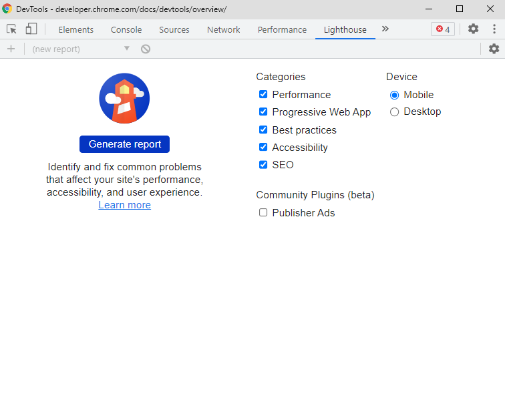Follow the Learn more link
The height and width of the screenshot is (420, 505).
(x=125, y=205)
